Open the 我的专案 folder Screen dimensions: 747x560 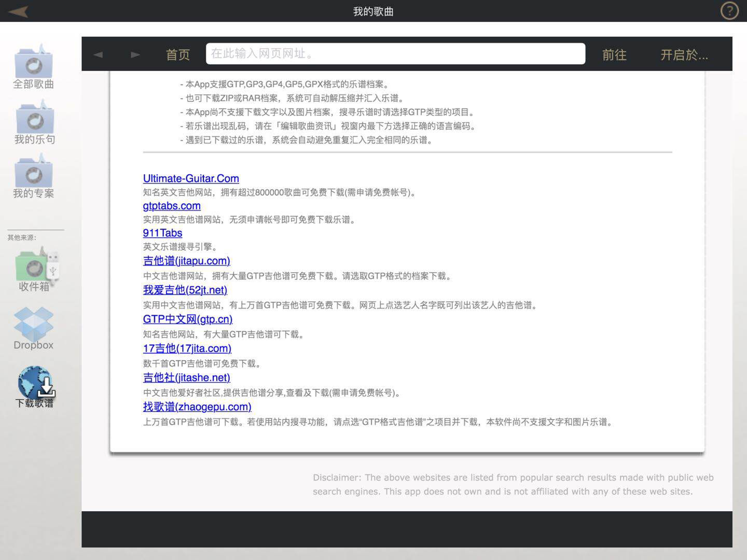coord(34,175)
